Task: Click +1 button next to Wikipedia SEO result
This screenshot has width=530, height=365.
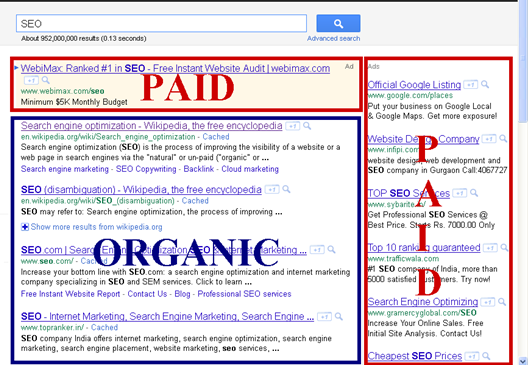Action: point(292,126)
